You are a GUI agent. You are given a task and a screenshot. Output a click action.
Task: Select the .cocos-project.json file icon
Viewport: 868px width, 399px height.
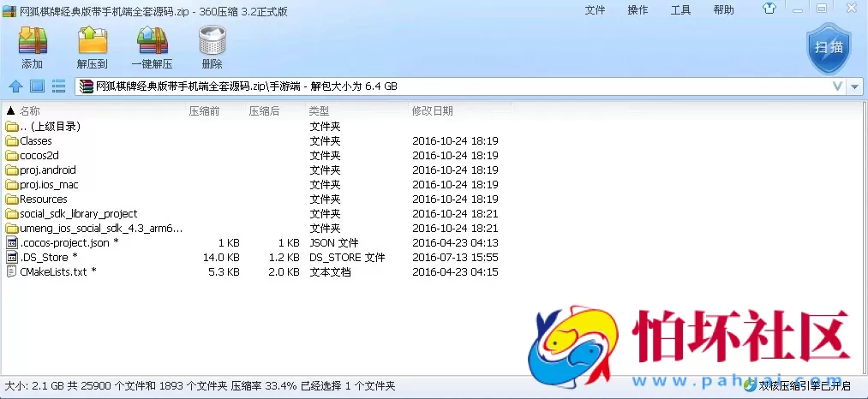click(x=12, y=242)
